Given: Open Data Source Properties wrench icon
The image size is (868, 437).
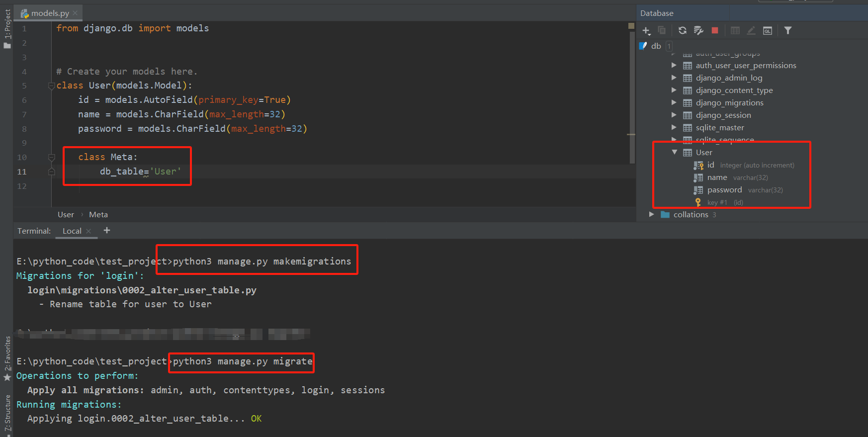Looking at the screenshot, I should click(698, 31).
